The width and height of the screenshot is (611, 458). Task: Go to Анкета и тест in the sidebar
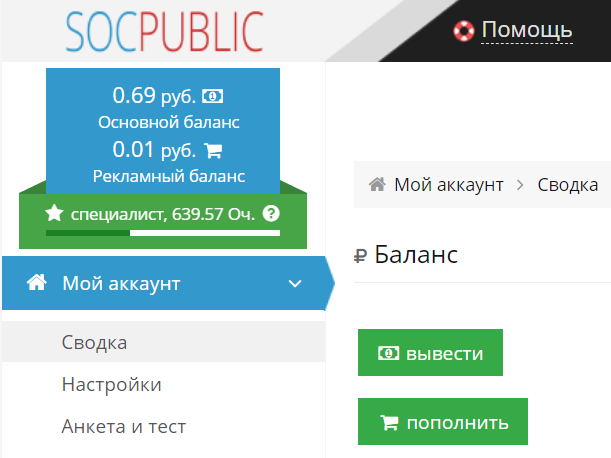tap(123, 426)
